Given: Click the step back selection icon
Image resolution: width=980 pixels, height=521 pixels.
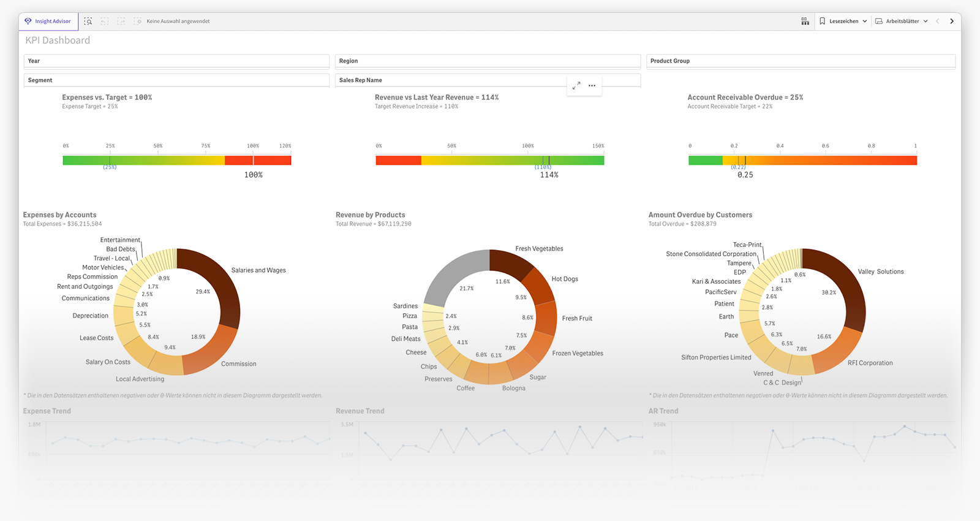Looking at the screenshot, I should [x=105, y=21].
